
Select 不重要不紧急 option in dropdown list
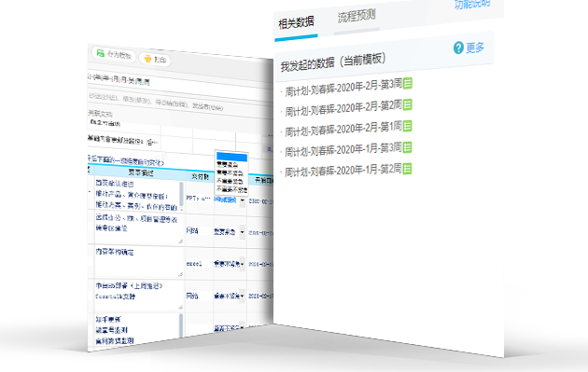[x=231, y=189]
